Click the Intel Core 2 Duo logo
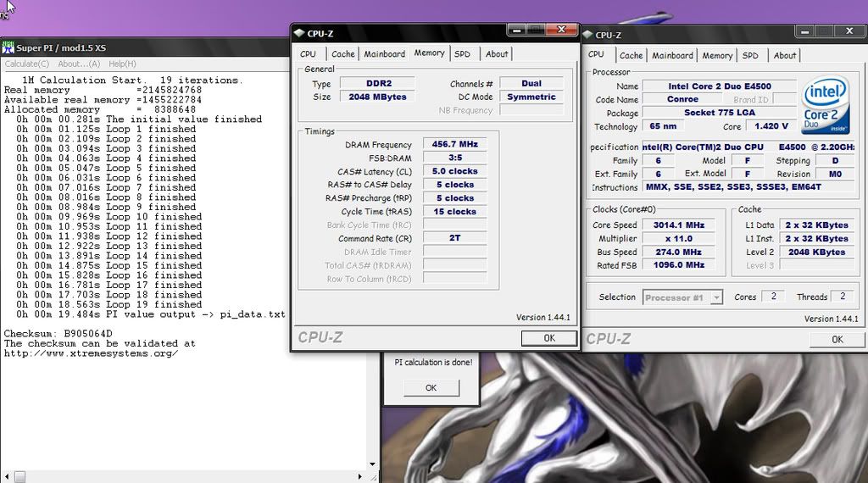868x483 pixels. 826,107
